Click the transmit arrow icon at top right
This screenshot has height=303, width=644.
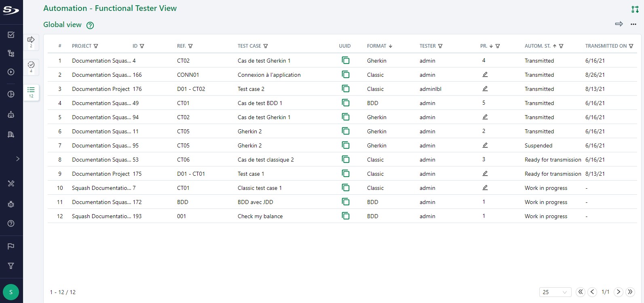click(619, 24)
